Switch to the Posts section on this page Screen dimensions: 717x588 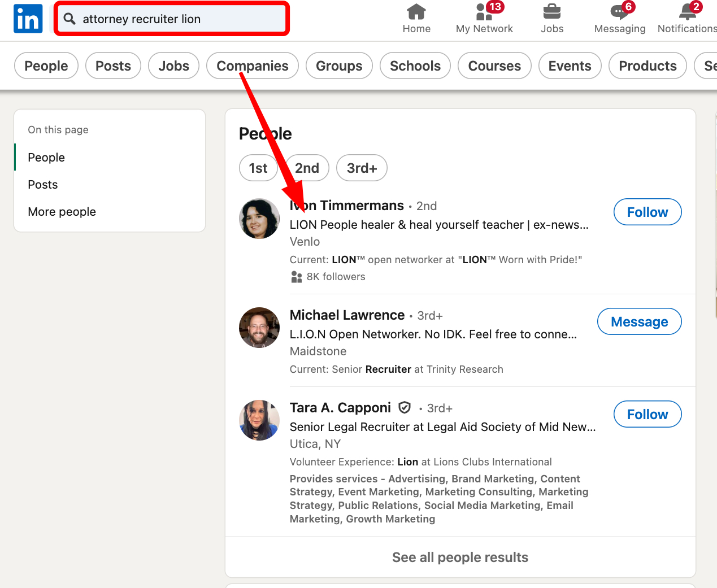point(42,184)
